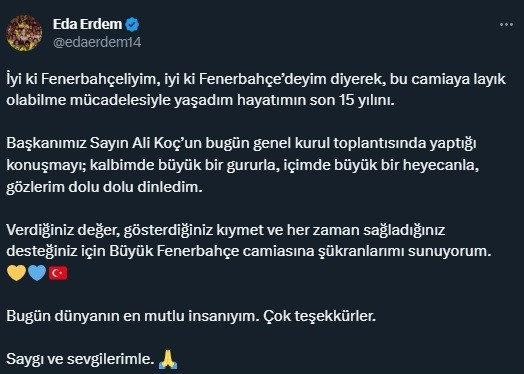Click the blue verified badge icon

tap(132, 25)
